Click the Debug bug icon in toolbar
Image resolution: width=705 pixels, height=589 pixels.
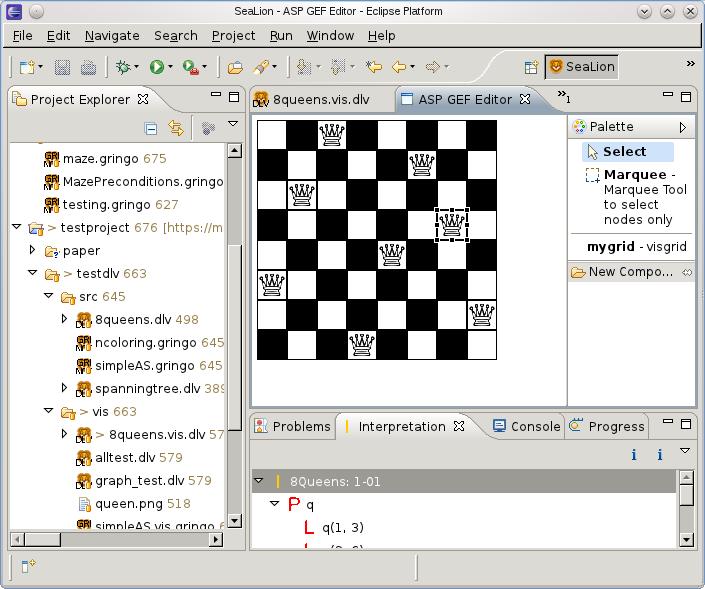click(x=122, y=68)
